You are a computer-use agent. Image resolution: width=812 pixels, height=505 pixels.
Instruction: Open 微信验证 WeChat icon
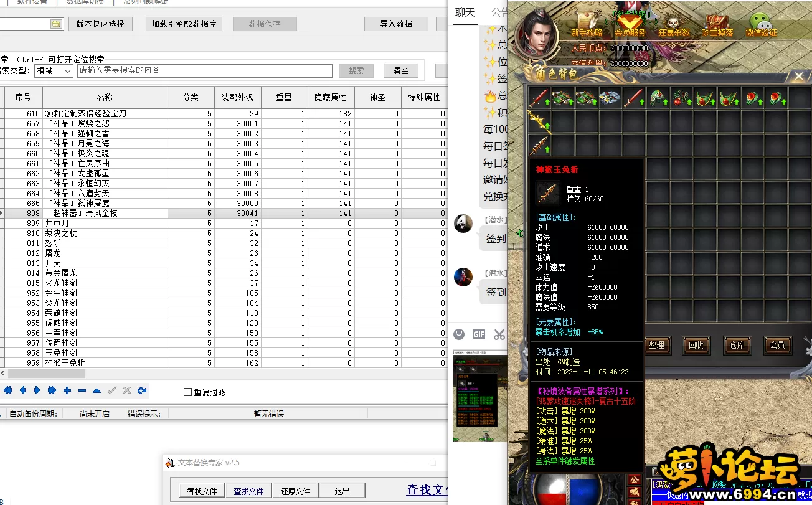[x=761, y=26]
